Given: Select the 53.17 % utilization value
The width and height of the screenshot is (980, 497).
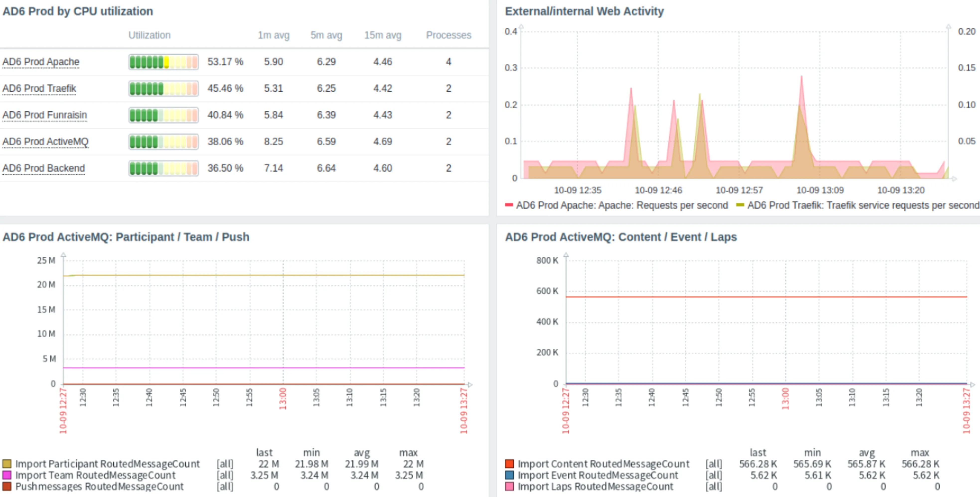Looking at the screenshot, I should [x=225, y=62].
